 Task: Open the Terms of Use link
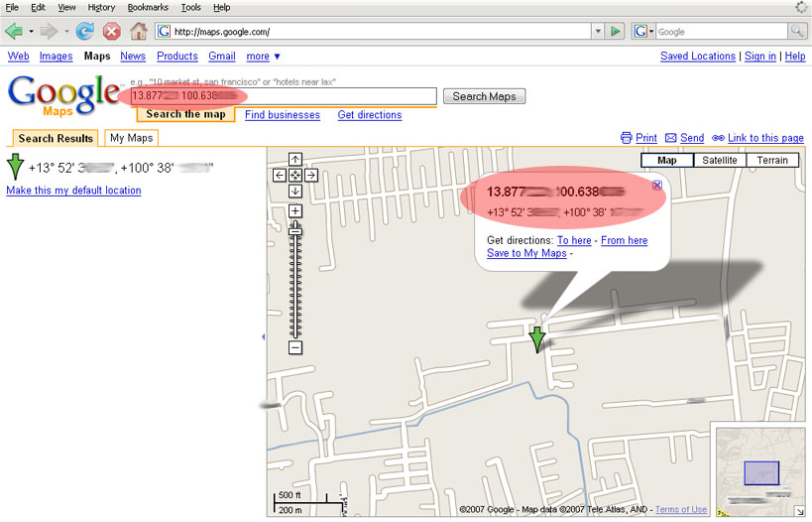click(x=681, y=509)
